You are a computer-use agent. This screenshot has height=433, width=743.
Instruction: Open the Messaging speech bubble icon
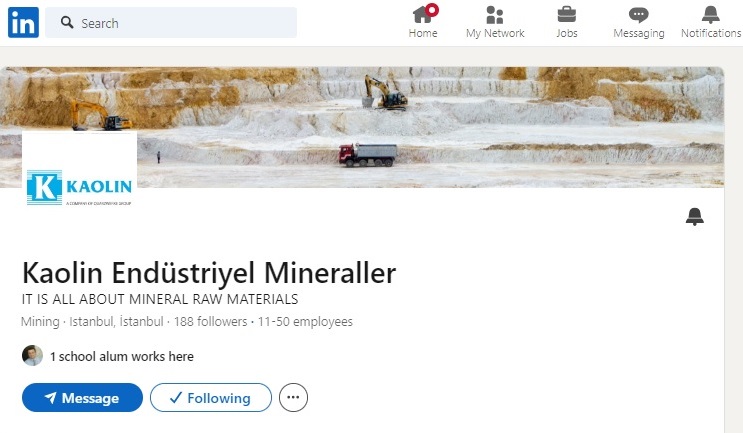pyautogui.click(x=638, y=15)
